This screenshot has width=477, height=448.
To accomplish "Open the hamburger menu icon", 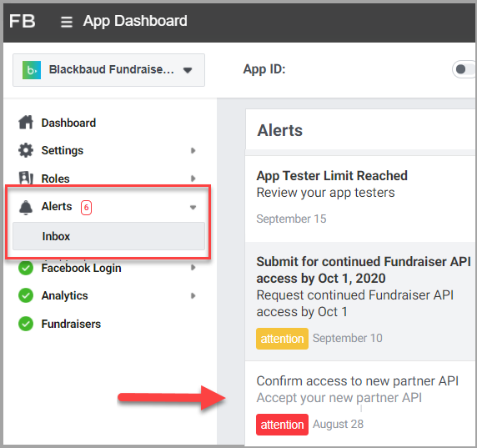I will coord(67,22).
